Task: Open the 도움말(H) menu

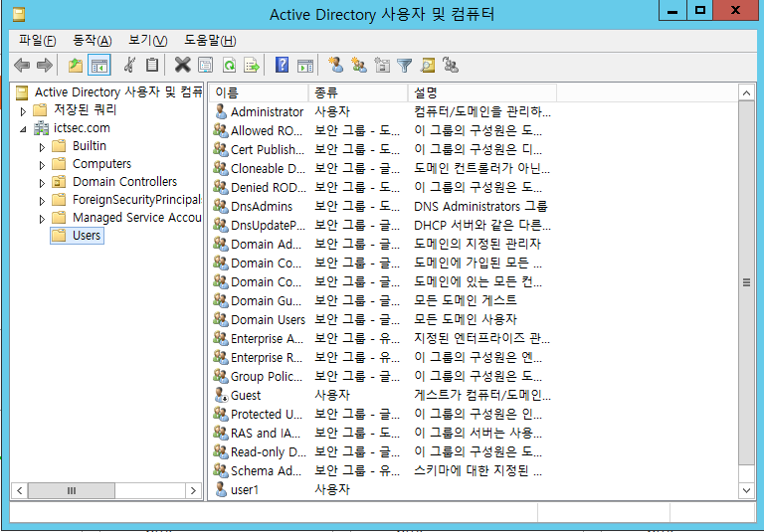Action: coord(210,41)
